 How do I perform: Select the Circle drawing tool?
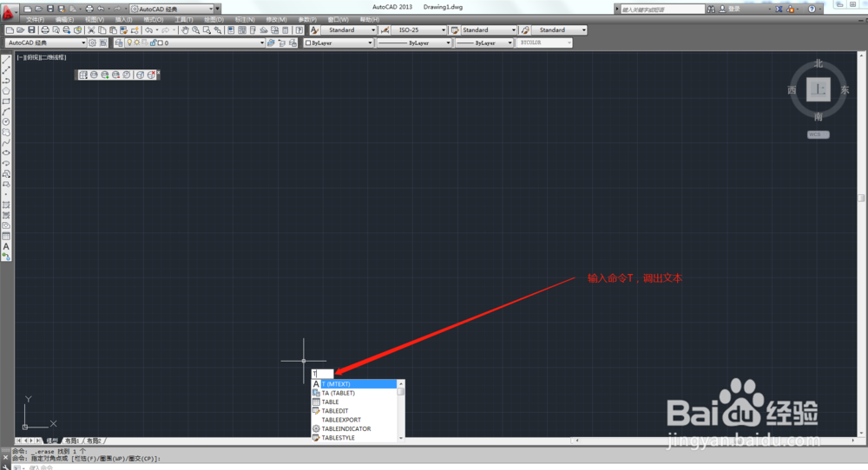click(6, 121)
